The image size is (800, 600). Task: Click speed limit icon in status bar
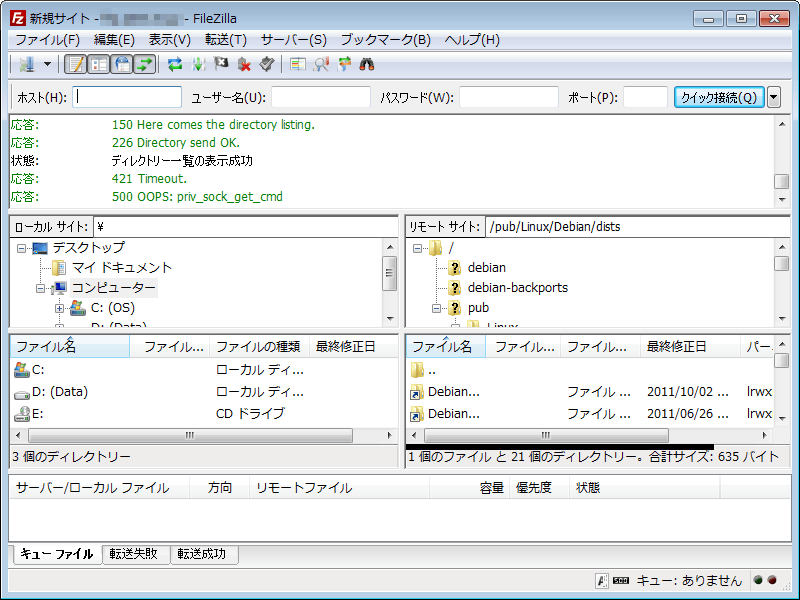pyautogui.click(x=620, y=580)
